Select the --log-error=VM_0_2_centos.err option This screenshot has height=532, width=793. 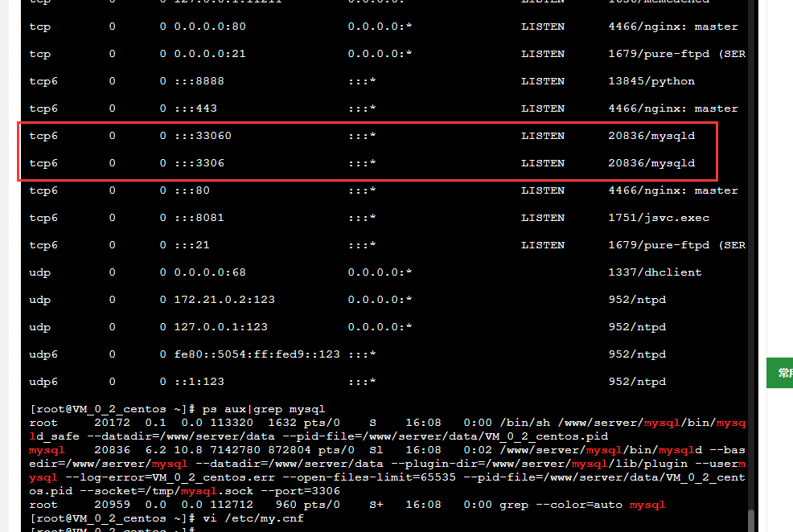click(x=170, y=477)
